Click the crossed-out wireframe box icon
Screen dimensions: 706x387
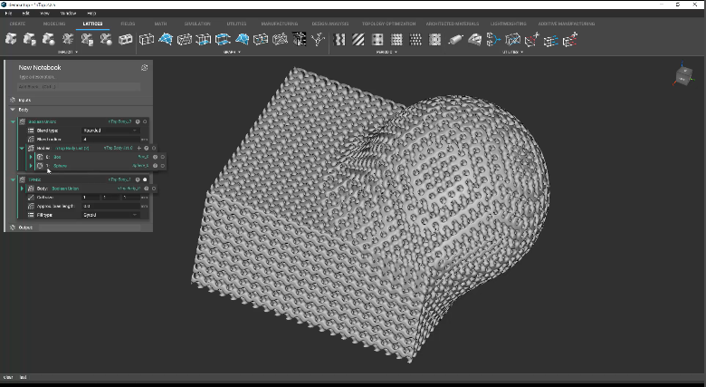513,40
